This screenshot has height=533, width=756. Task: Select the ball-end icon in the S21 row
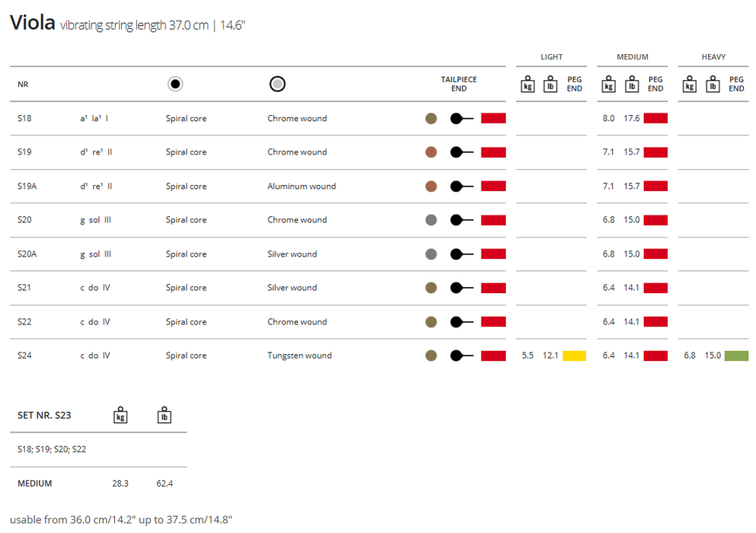[462, 288]
